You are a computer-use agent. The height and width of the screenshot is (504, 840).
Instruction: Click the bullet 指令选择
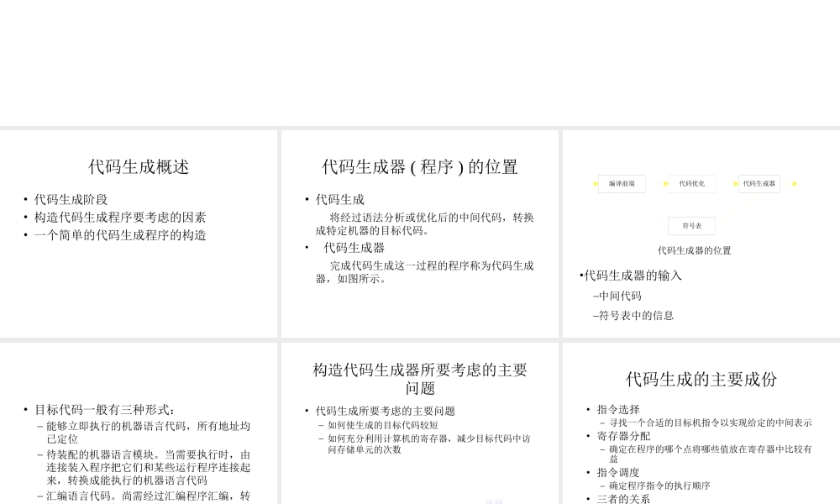click(x=618, y=410)
